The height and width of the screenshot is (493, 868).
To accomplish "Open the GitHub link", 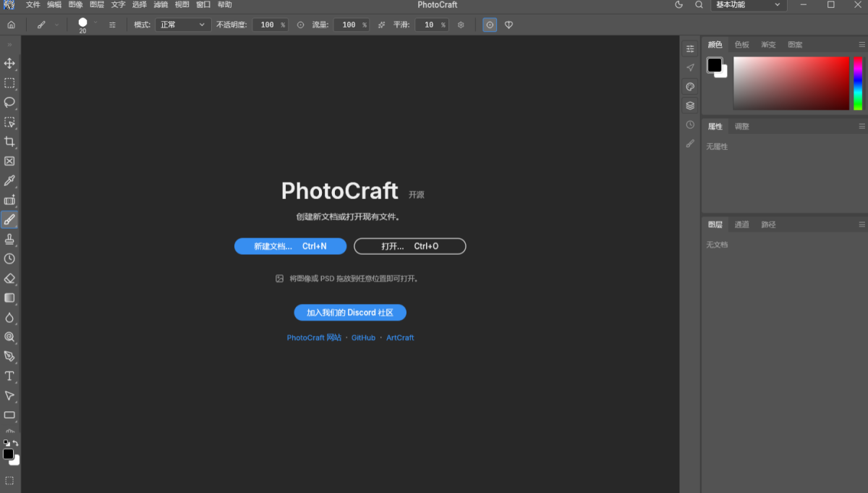I will 363,337.
